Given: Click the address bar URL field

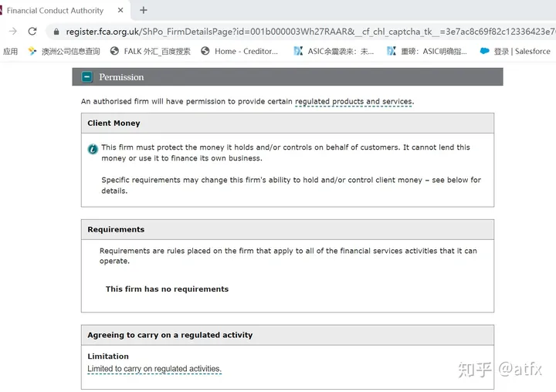Looking at the screenshot, I should pyautogui.click(x=309, y=32).
